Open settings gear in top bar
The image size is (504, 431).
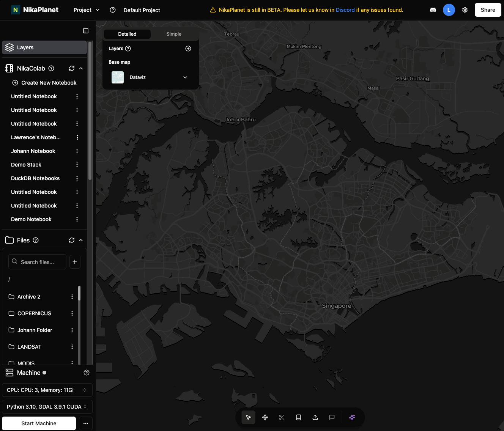[465, 10]
